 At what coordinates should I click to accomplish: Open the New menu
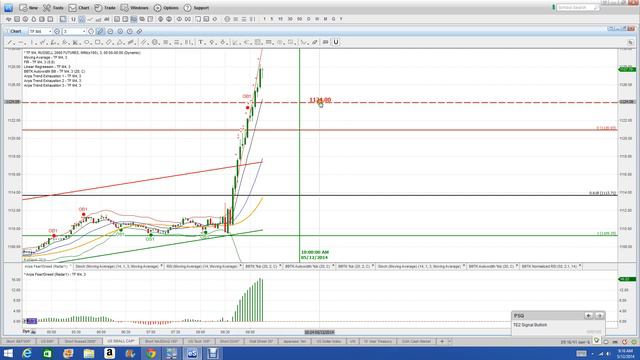(29, 8)
